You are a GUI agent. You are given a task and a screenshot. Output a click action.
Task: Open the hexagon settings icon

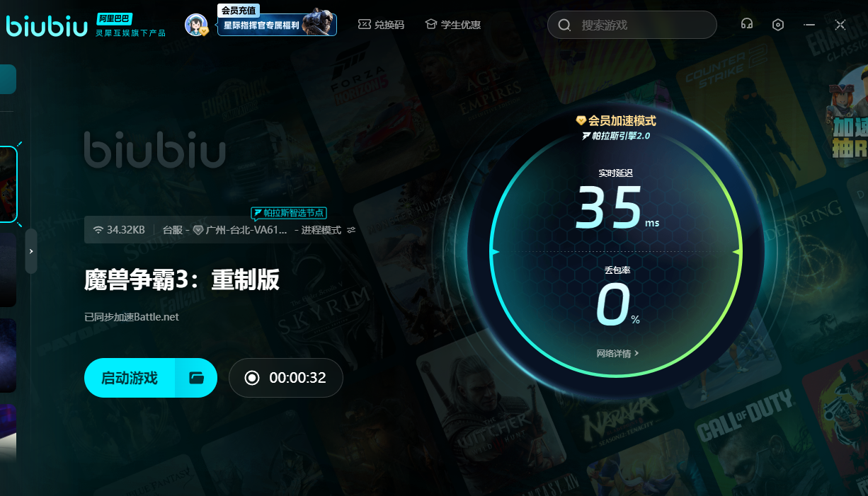tap(778, 25)
